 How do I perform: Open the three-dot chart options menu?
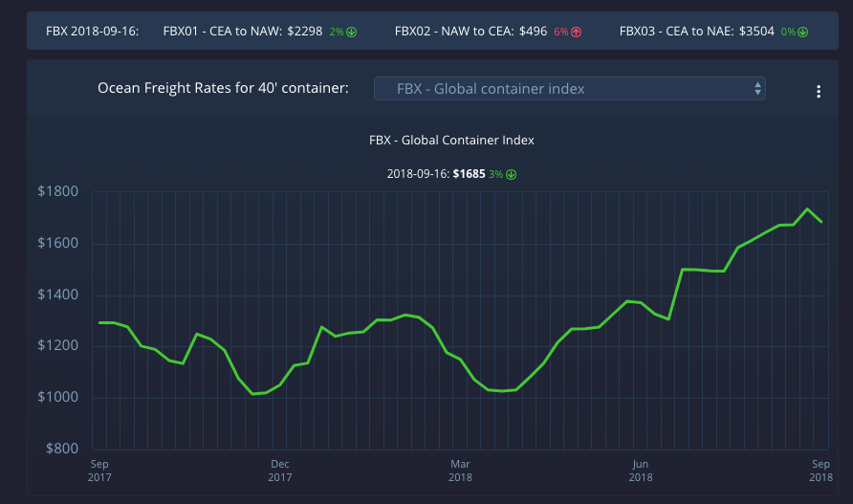coord(819,92)
